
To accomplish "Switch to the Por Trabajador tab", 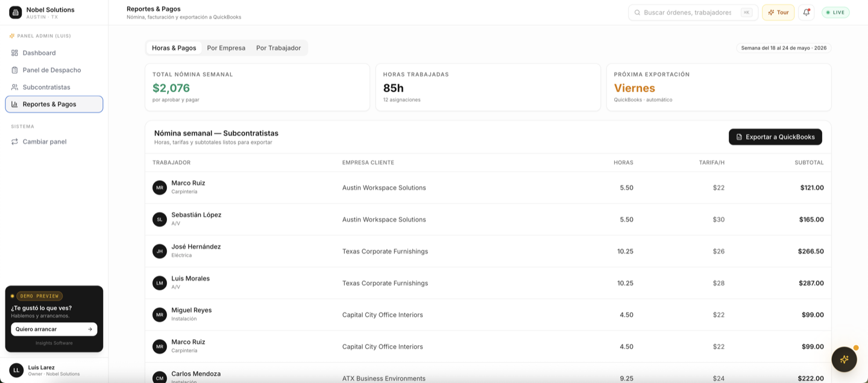I will coord(278,48).
